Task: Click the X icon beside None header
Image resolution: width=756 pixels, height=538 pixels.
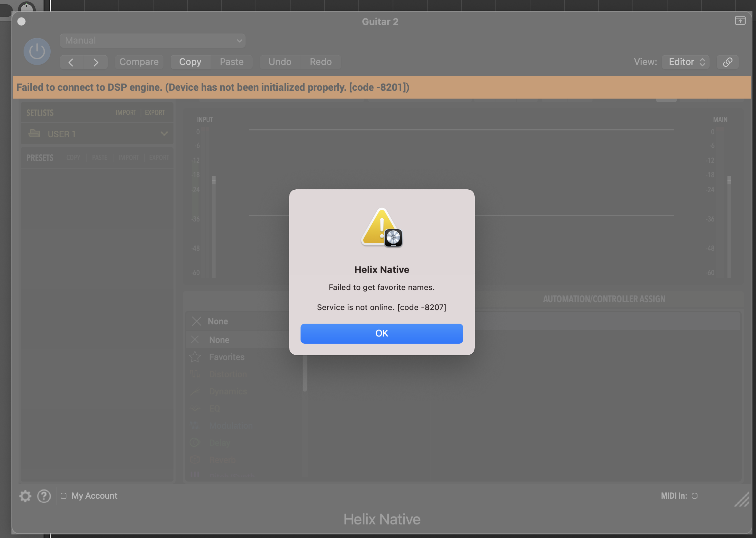Action: click(x=197, y=321)
